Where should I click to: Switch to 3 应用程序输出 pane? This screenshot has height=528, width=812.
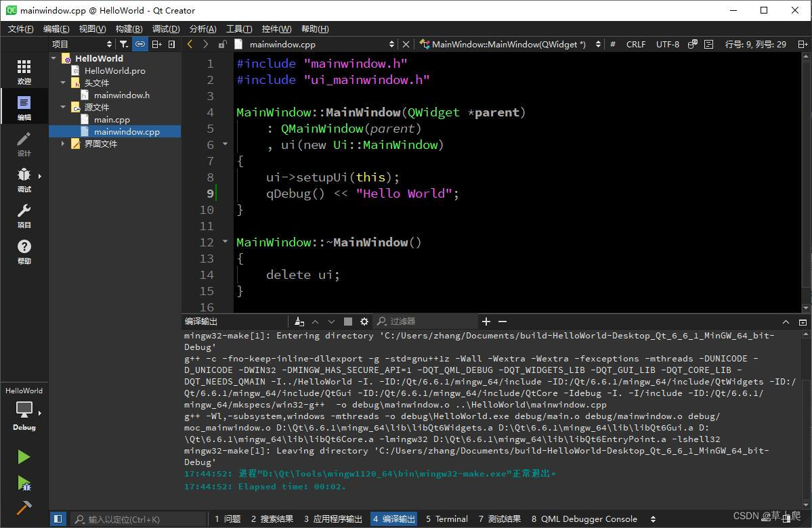tap(333, 519)
